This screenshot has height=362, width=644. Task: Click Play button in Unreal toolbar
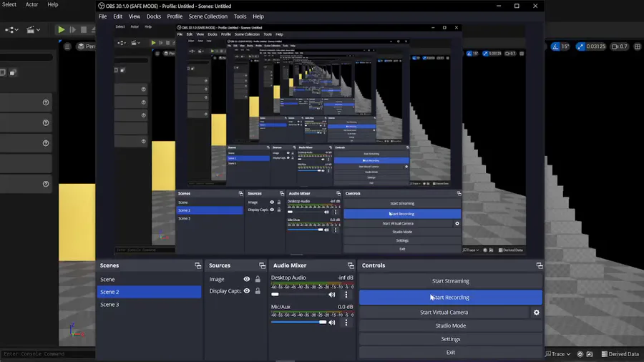click(62, 29)
